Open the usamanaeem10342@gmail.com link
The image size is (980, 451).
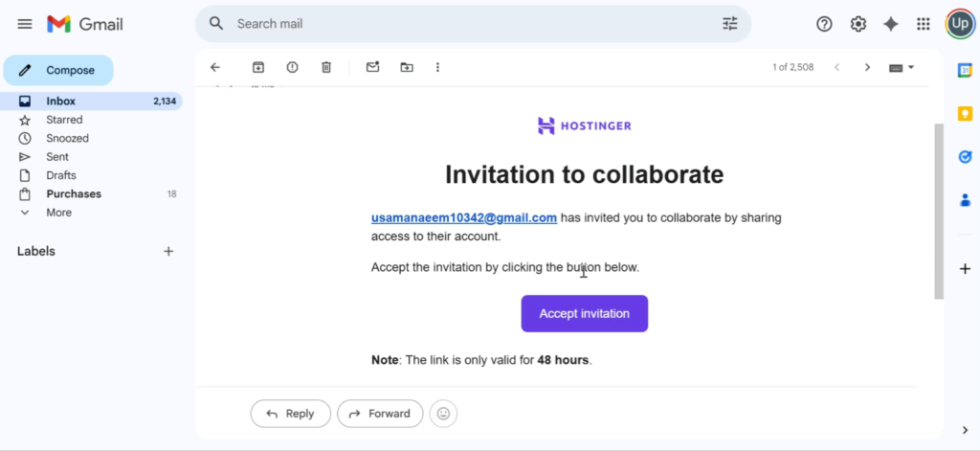pyautogui.click(x=464, y=217)
